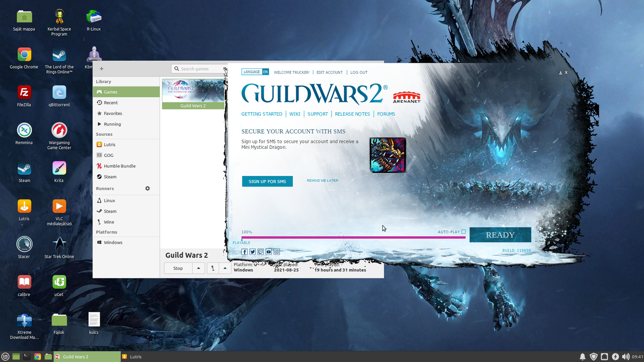Image resolution: width=644 pixels, height=362 pixels.
Task: Click LOG OUT in launcher header
Action: click(359, 72)
